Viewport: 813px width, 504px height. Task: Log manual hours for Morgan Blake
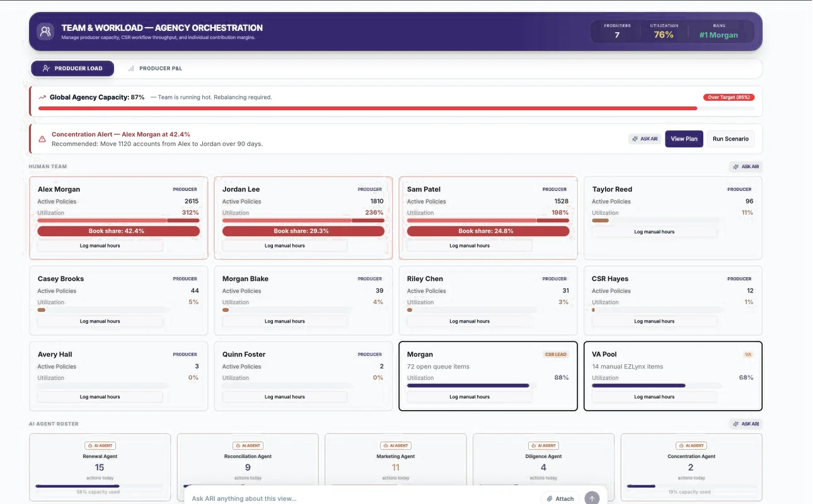tap(285, 321)
